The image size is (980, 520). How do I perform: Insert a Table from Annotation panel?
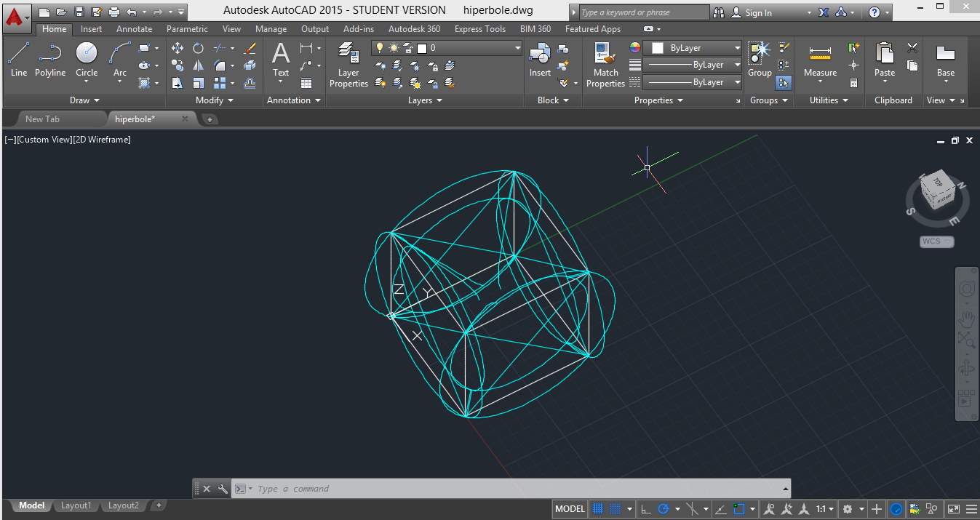coord(306,83)
